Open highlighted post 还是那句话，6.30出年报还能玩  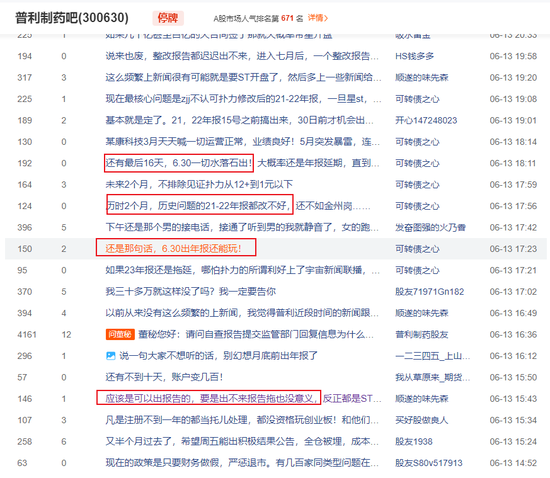tap(174, 249)
